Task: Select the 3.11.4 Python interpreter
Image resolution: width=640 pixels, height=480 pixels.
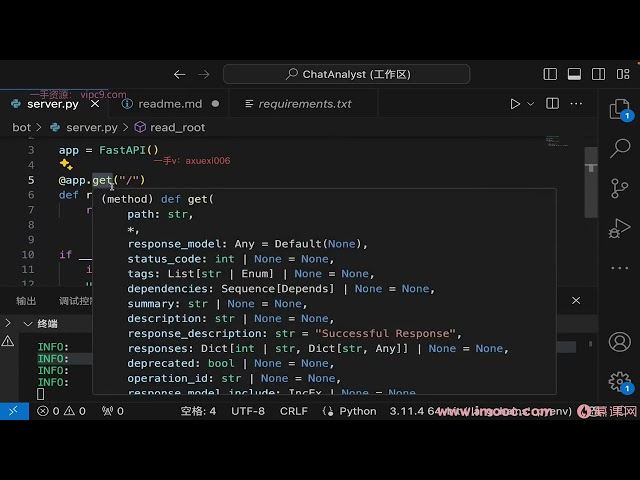Action: 480,411
